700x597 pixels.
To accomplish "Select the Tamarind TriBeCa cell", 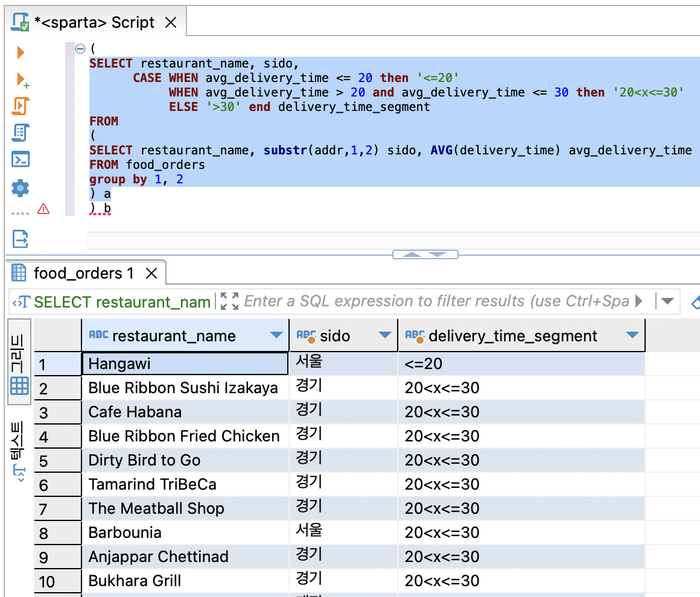I will [x=185, y=484].
